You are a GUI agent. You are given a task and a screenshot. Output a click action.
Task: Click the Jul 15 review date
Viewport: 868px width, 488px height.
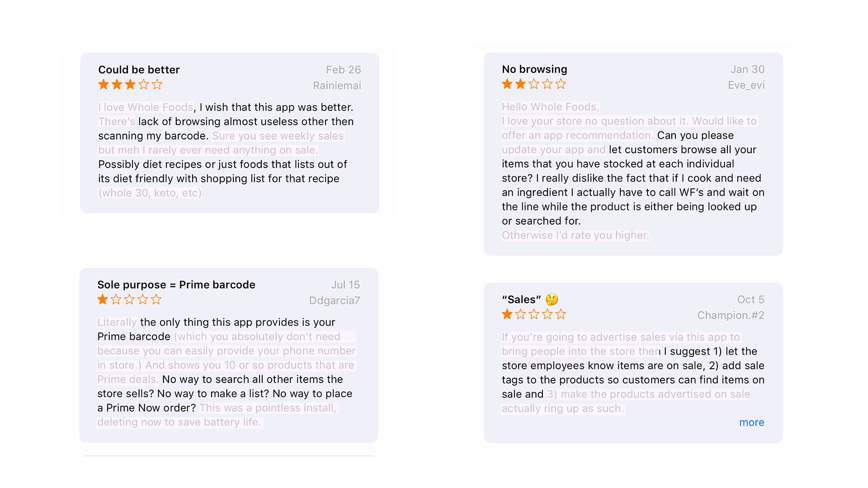click(x=345, y=285)
